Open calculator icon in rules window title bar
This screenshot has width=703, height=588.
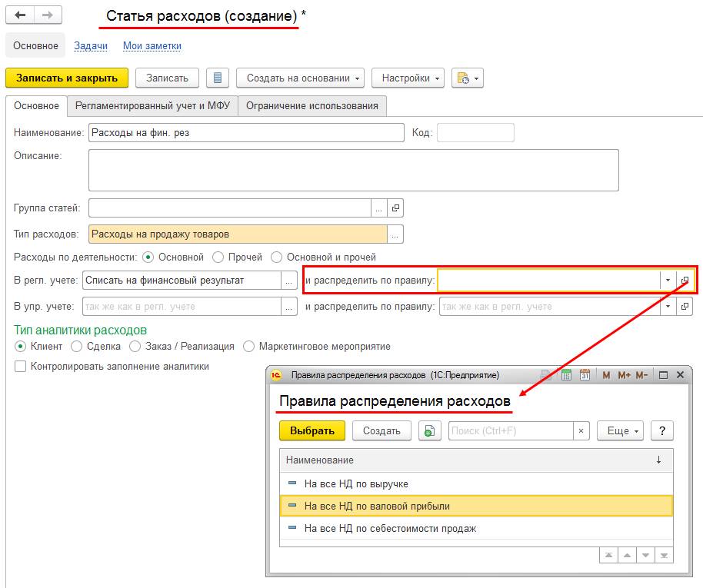point(566,375)
